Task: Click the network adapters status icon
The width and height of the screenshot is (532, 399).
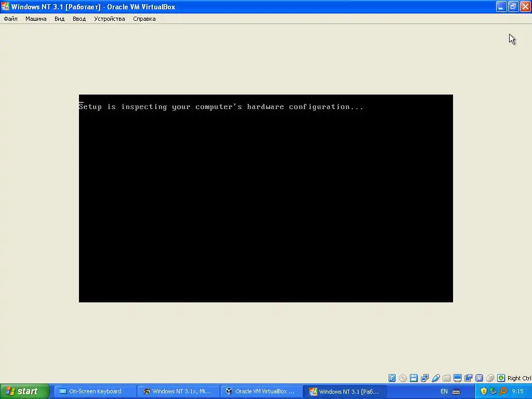Action: click(x=424, y=378)
